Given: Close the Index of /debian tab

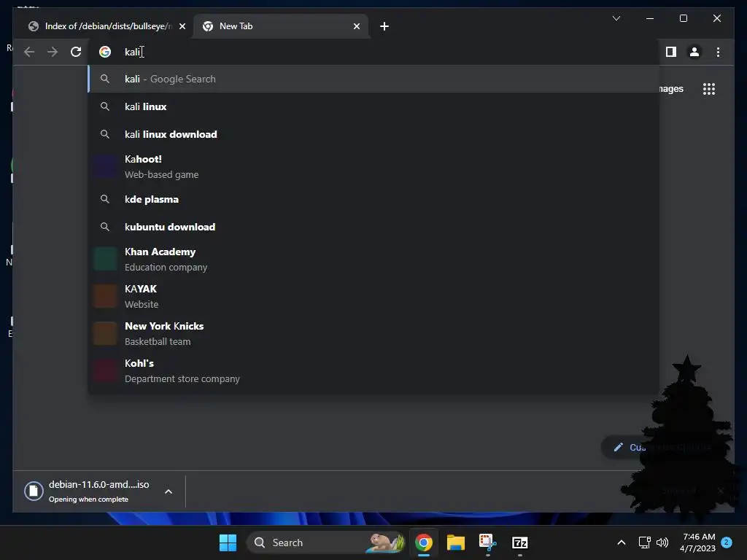Looking at the screenshot, I should [x=182, y=26].
